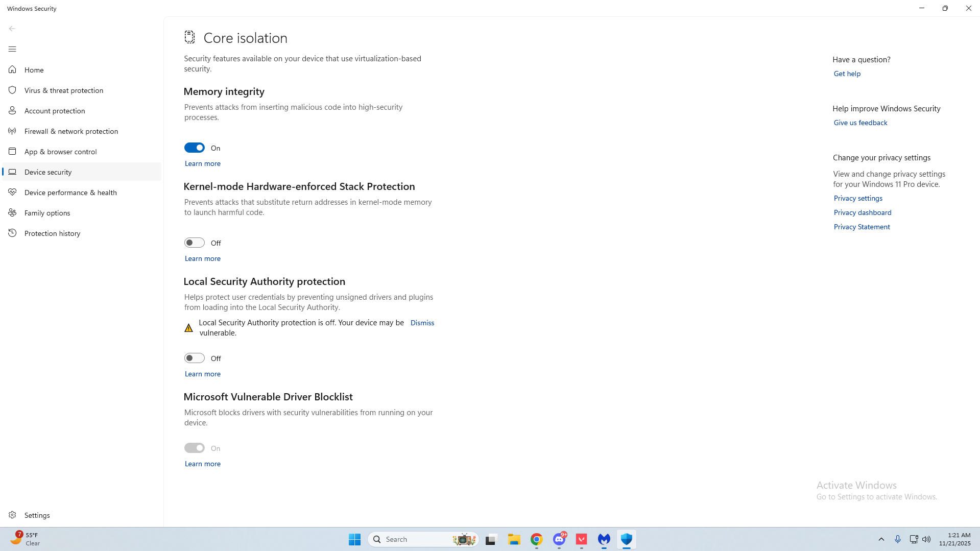The width and height of the screenshot is (980, 551).
Task: Click the taskbar Search box
Action: pyautogui.click(x=423, y=539)
